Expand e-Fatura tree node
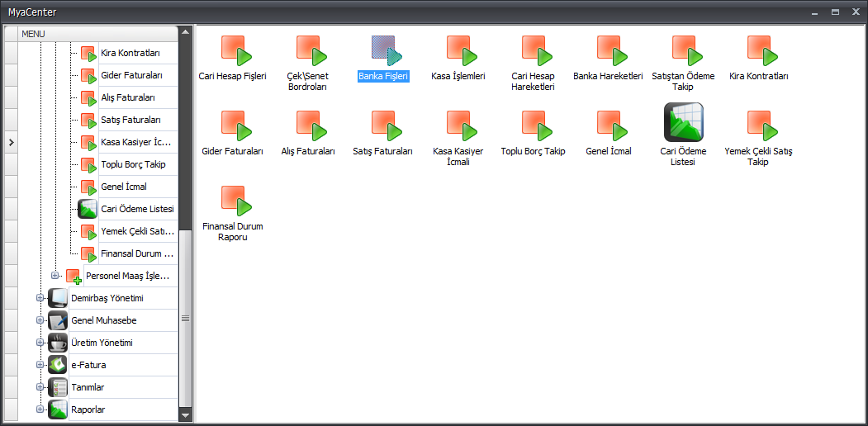 click(x=40, y=365)
